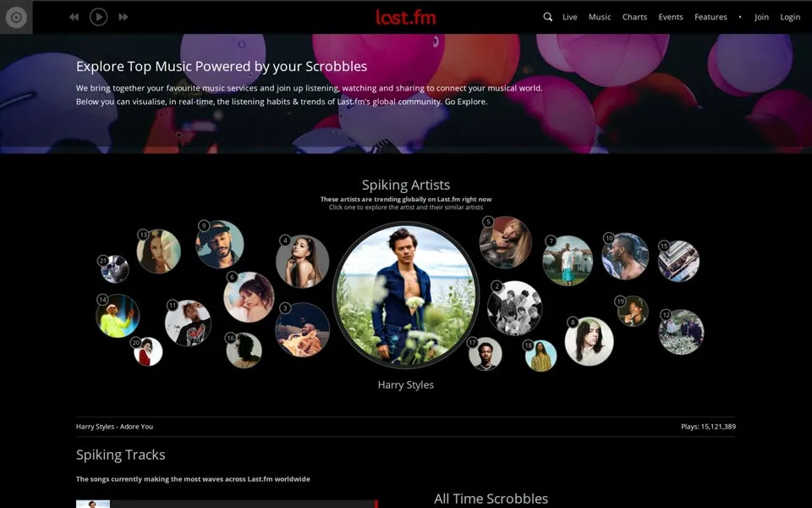Select artist bubble number 18

pyautogui.click(x=540, y=356)
